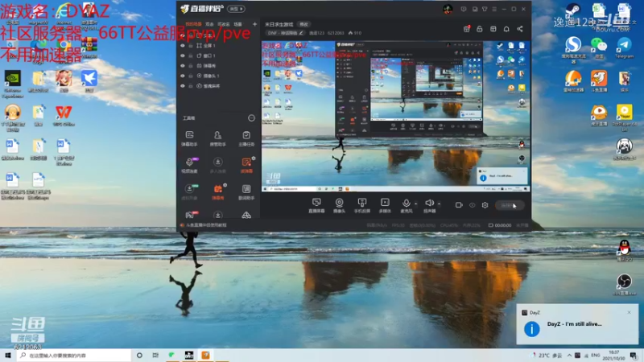Add 多媒体 media source
Screen dimensions: 644x362
(x=385, y=205)
